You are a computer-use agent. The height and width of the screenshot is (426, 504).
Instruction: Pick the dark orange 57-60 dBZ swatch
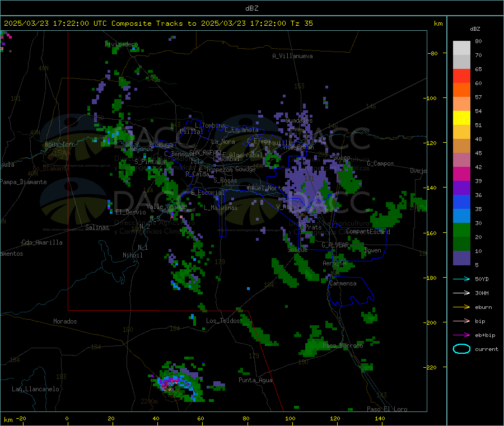pyautogui.click(x=461, y=90)
